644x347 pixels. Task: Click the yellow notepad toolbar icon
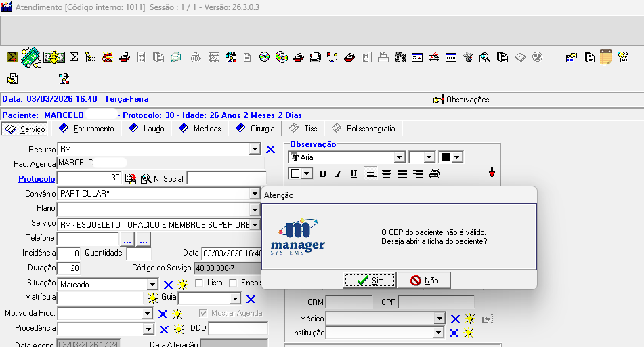(605, 57)
